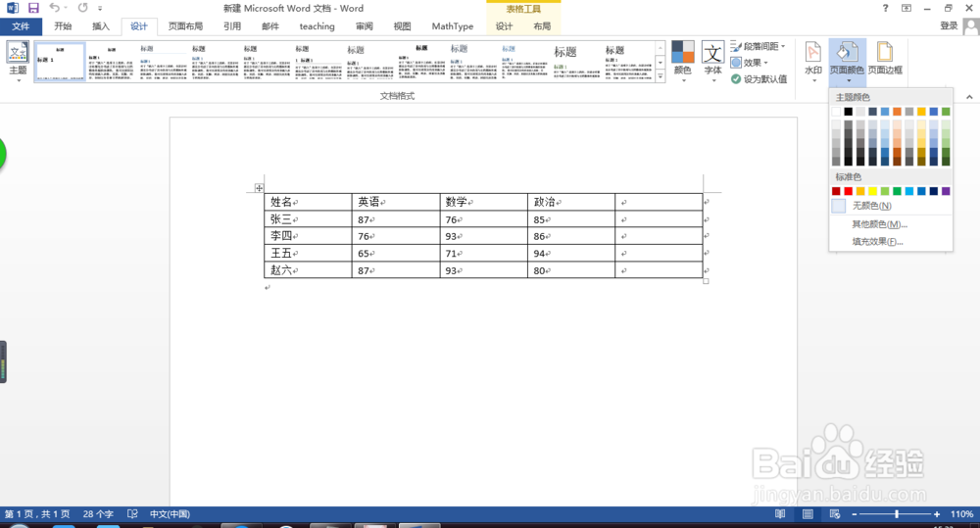
Task: Switch to References (引用) tab
Action: point(232,26)
